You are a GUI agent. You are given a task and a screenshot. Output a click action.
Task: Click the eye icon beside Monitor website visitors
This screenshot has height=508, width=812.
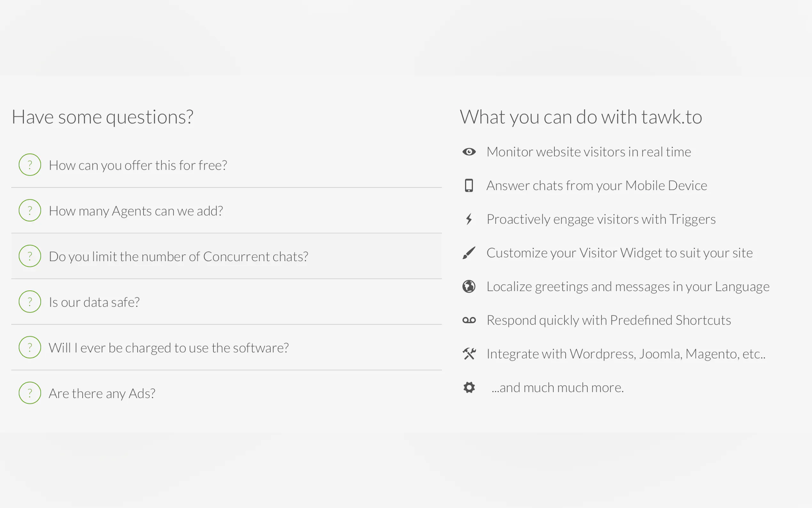(x=469, y=152)
